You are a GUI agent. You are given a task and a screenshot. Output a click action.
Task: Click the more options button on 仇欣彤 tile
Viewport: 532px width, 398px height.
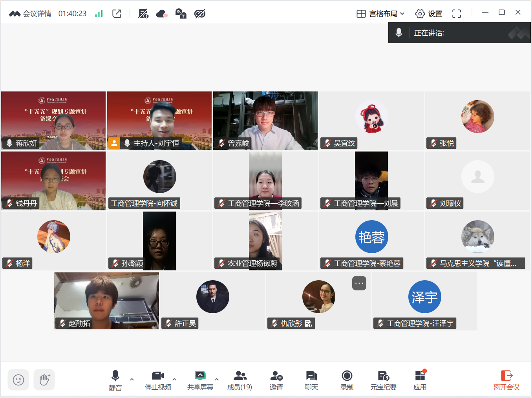click(359, 283)
